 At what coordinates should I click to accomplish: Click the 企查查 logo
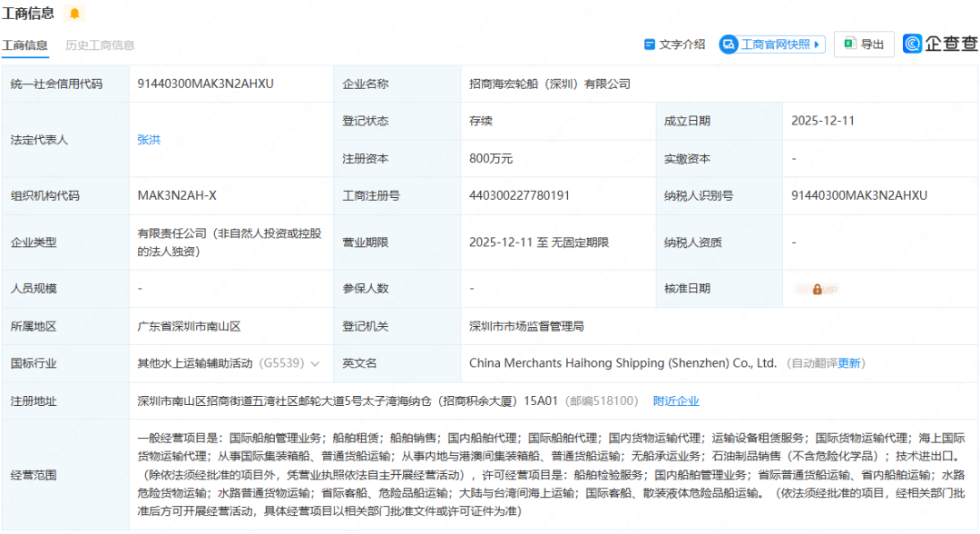(940, 44)
